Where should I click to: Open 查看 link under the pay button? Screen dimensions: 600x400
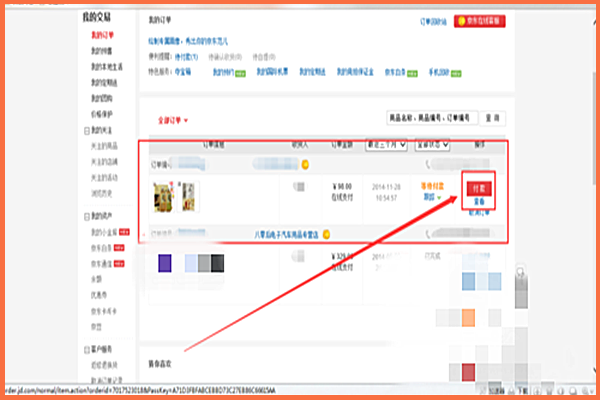click(479, 201)
